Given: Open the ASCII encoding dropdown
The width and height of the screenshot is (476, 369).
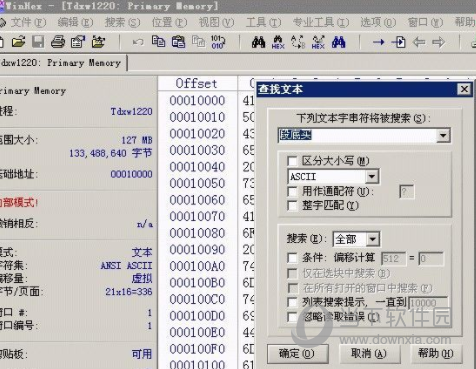Looking at the screenshot, I should 372,177.
